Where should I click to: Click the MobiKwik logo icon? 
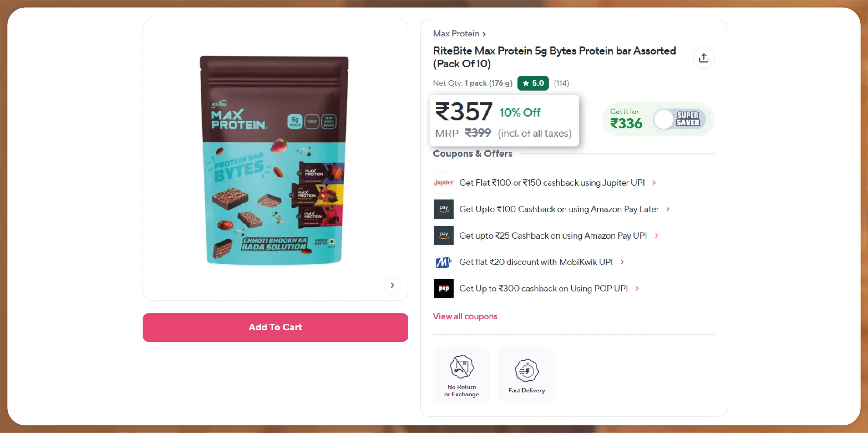pyautogui.click(x=444, y=262)
